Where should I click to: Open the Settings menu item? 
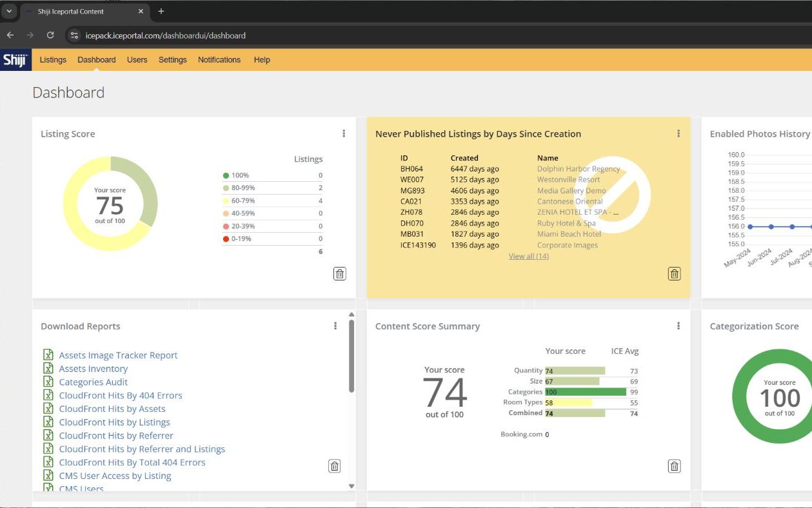[172, 60]
